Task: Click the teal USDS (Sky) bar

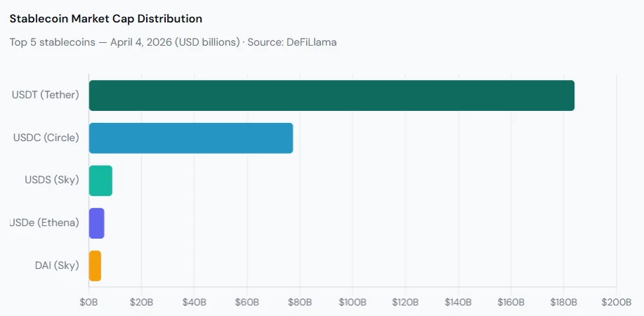Action: pyautogui.click(x=100, y=181)
